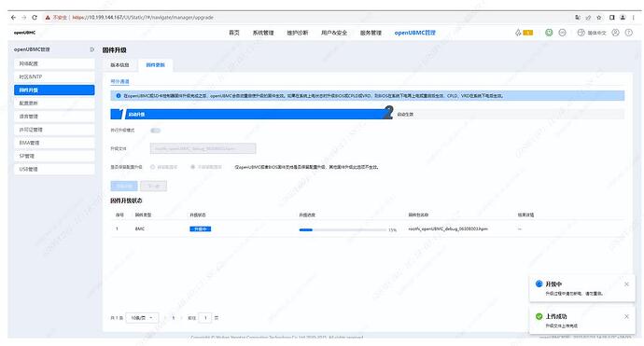The image size is (644, 346).
Task: Click the BMC upgrade progress bar
Action: 343,229
